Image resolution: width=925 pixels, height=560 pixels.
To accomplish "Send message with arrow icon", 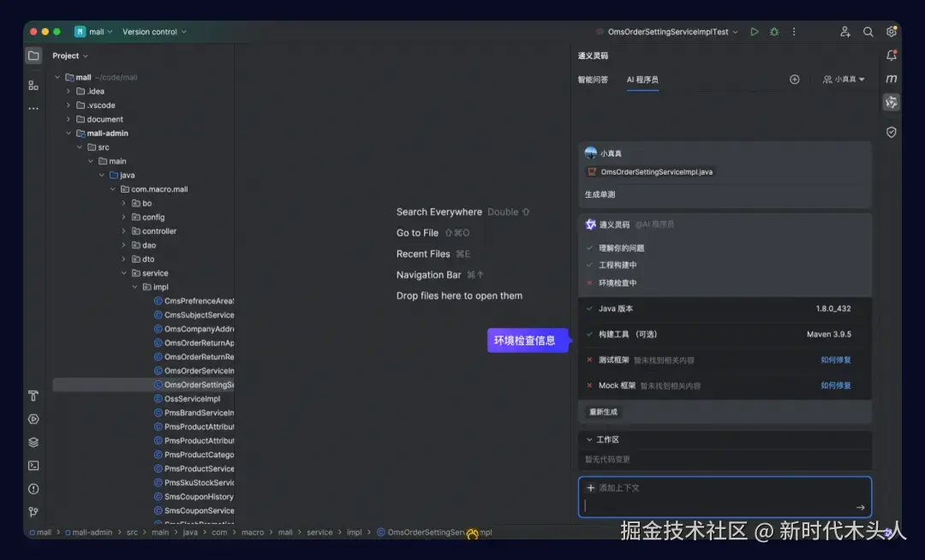I will [861, 508].
